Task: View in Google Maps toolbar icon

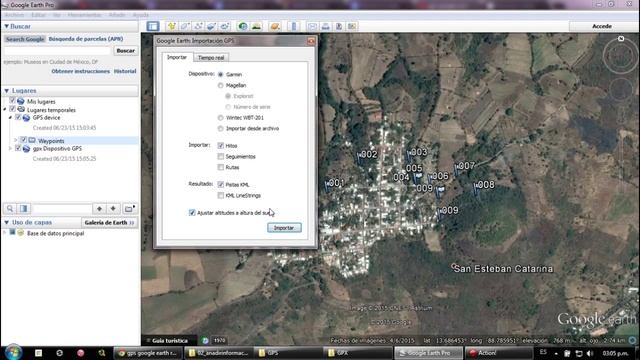Action: (x=352, y=26)
